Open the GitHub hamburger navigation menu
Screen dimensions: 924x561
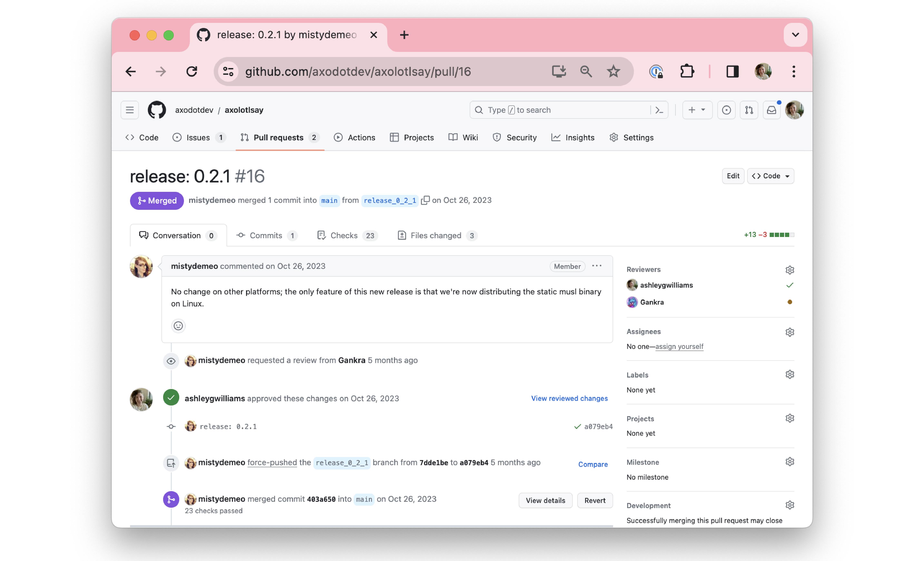(130, 110)
